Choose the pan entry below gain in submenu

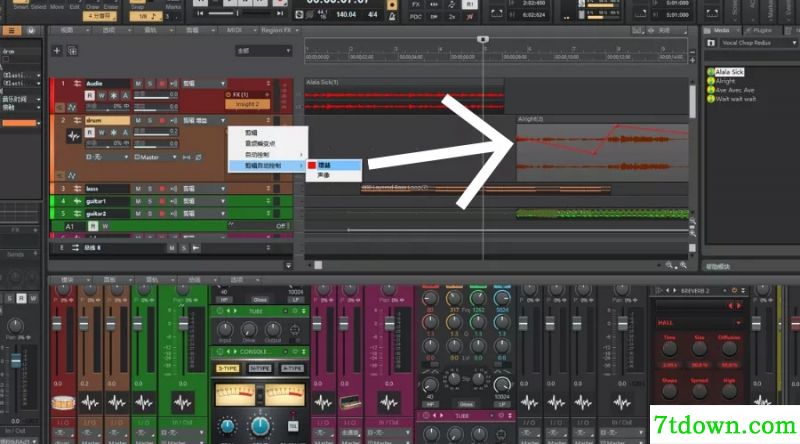point(334,175)
